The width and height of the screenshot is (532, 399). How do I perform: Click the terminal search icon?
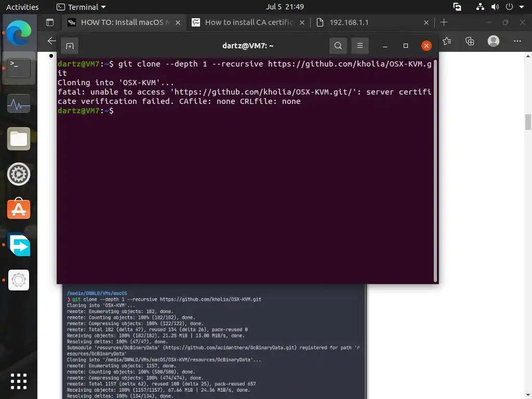[x=338, y=46]
